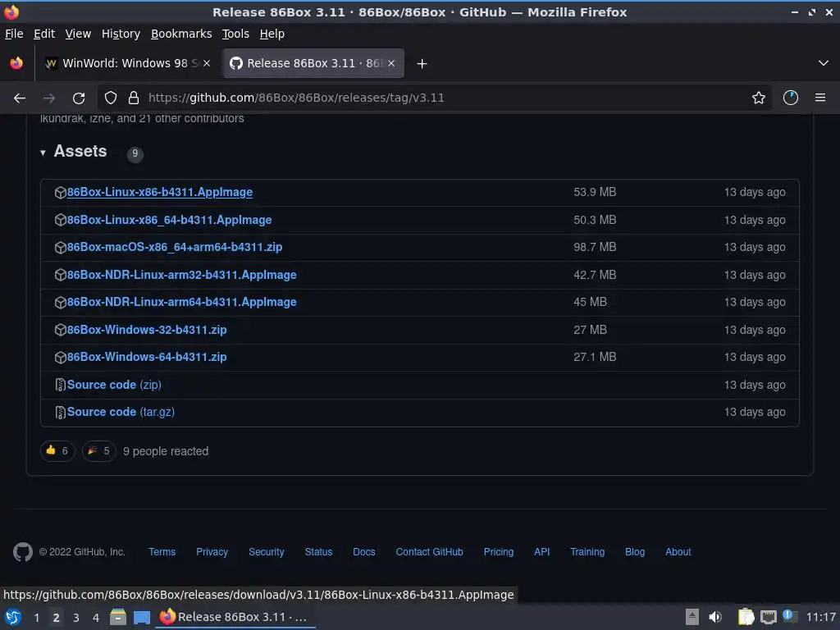The height and width of the screenshot is (630, 840).
Task: Open a new tab with the plus button
Action: (422, 64)
